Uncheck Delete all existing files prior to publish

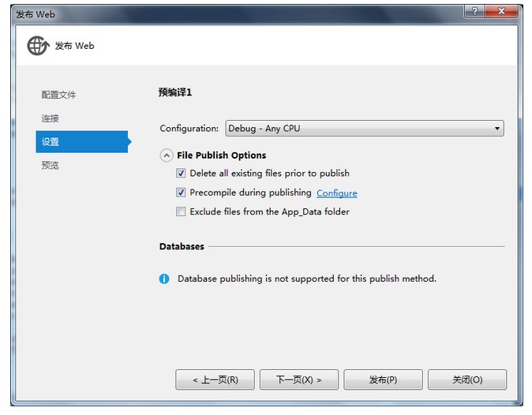pyautogui.click(x=181, y=174)
